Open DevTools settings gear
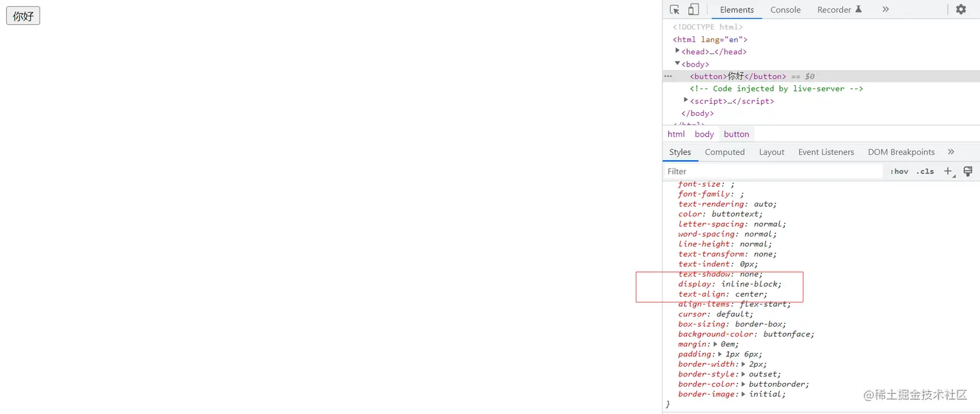980x414 pixels. pos(961,10)
